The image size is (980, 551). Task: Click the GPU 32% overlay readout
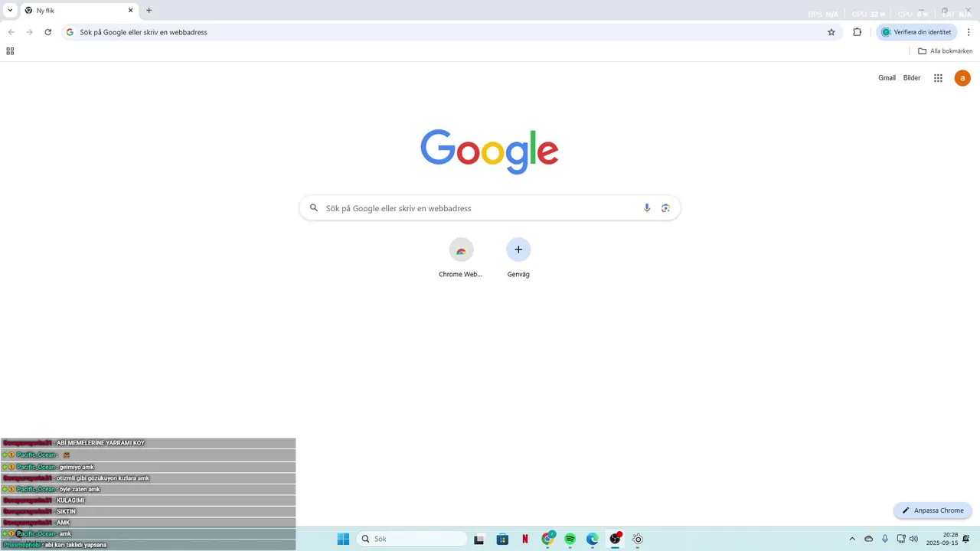coord(869,15)
